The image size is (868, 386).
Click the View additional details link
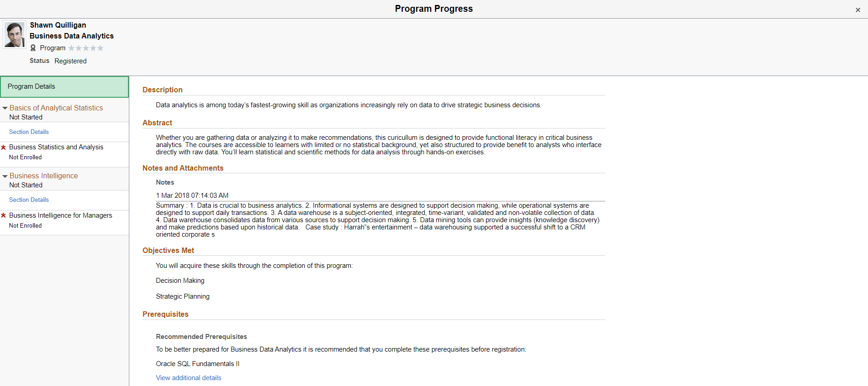coord(188,377)
